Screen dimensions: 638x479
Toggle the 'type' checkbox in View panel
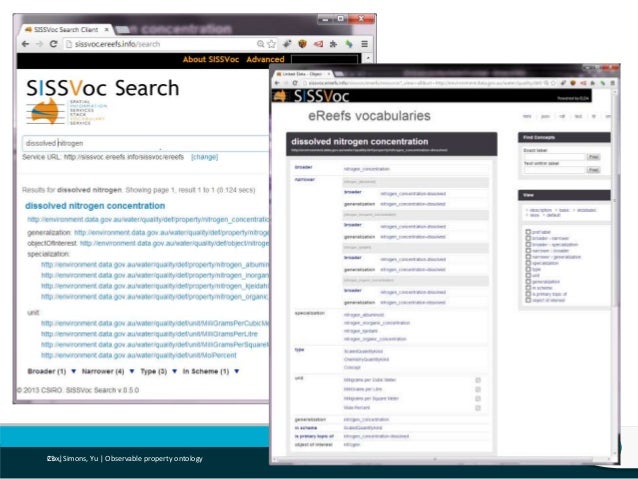[x=528, y=269]
